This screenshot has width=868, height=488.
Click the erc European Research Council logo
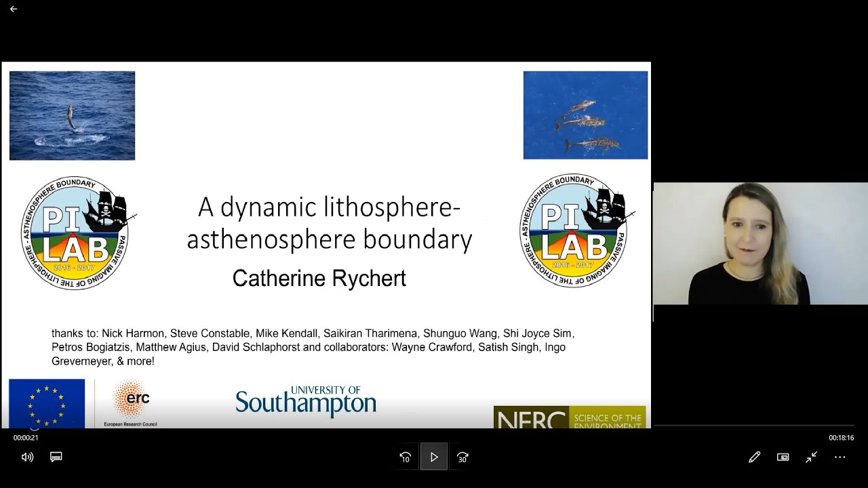click(131, 403)
